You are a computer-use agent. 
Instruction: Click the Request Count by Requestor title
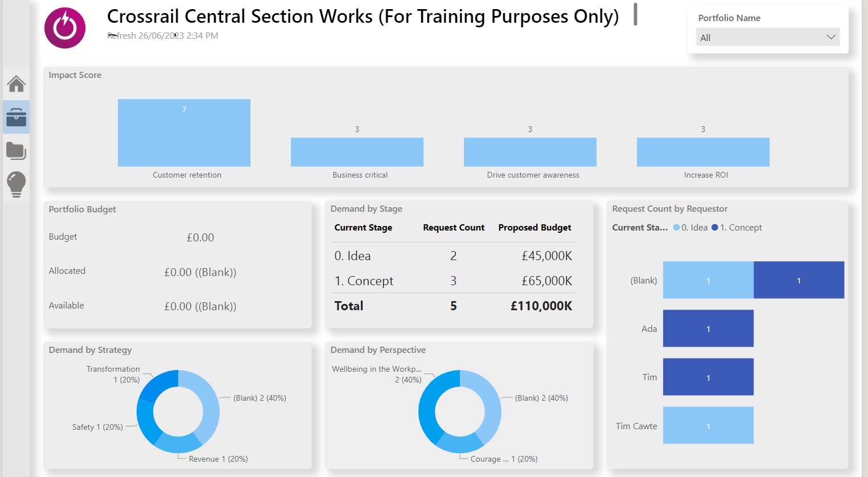(x=670, y=209)
